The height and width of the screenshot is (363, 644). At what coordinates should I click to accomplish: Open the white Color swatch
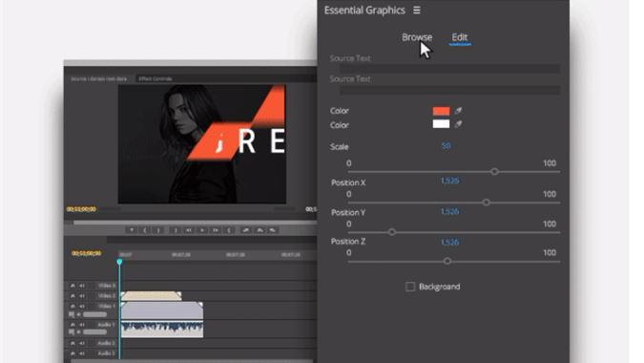[x=441, y=124]
